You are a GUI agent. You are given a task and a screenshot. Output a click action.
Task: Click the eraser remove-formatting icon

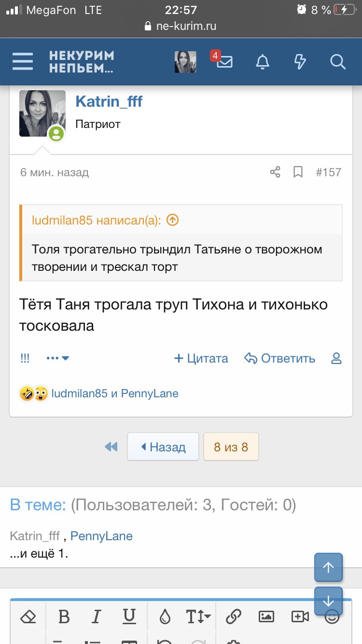pyautogui.click(x=28, y=616)
